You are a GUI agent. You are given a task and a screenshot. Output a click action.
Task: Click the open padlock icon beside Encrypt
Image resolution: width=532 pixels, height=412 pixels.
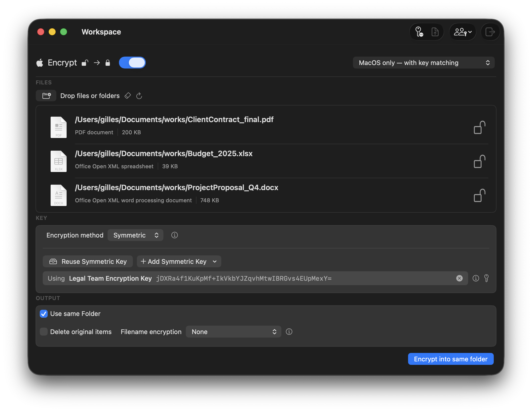pos(85,63)
